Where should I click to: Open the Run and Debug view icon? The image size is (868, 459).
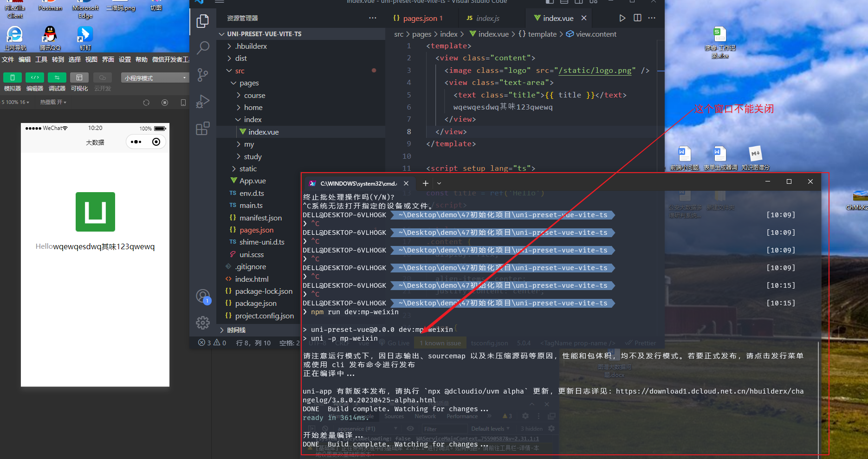click(203, 102)
